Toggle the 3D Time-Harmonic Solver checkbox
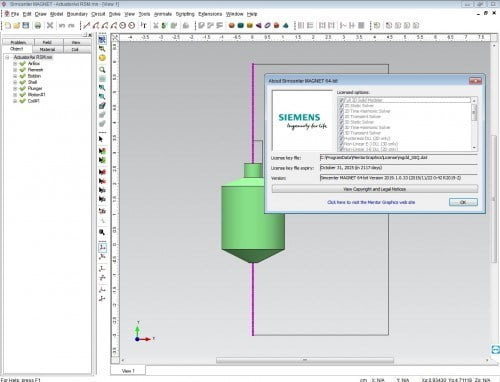The width and height of the screenshot is (500, 382). pos(341,127)
